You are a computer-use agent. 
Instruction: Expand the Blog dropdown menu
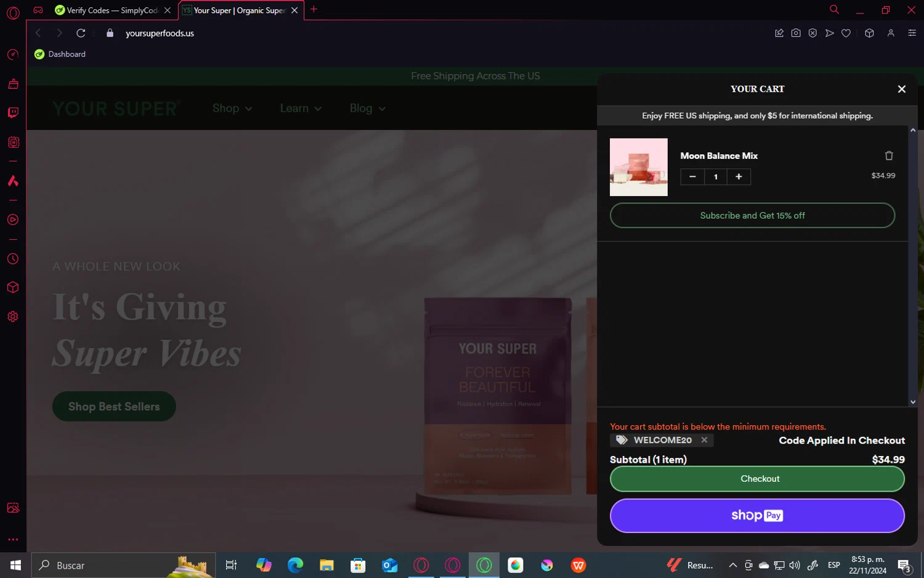tap(368, 108)
